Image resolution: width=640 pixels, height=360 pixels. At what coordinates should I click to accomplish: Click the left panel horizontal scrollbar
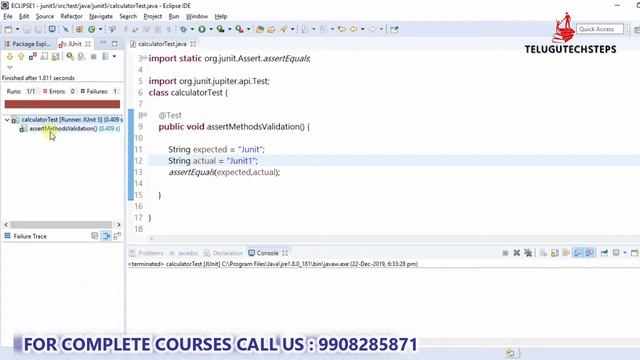(x=62, y=224)
